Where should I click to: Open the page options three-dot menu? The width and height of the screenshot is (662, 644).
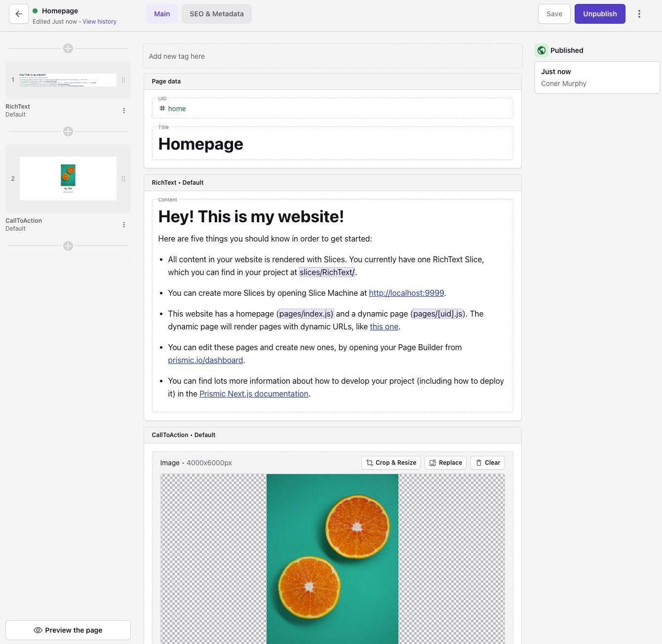tap(639, 14)
